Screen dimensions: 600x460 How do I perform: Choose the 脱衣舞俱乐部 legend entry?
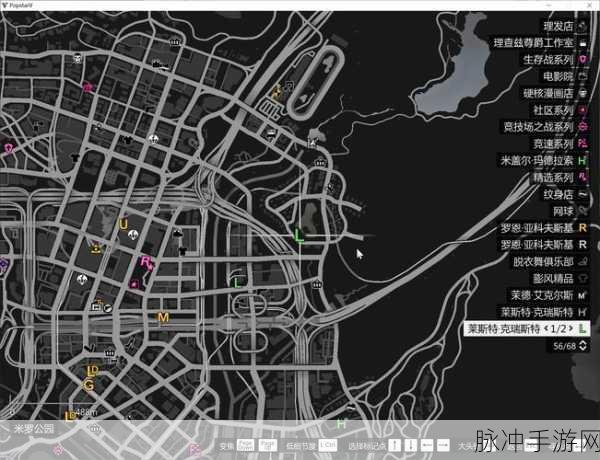coord(550,262)
